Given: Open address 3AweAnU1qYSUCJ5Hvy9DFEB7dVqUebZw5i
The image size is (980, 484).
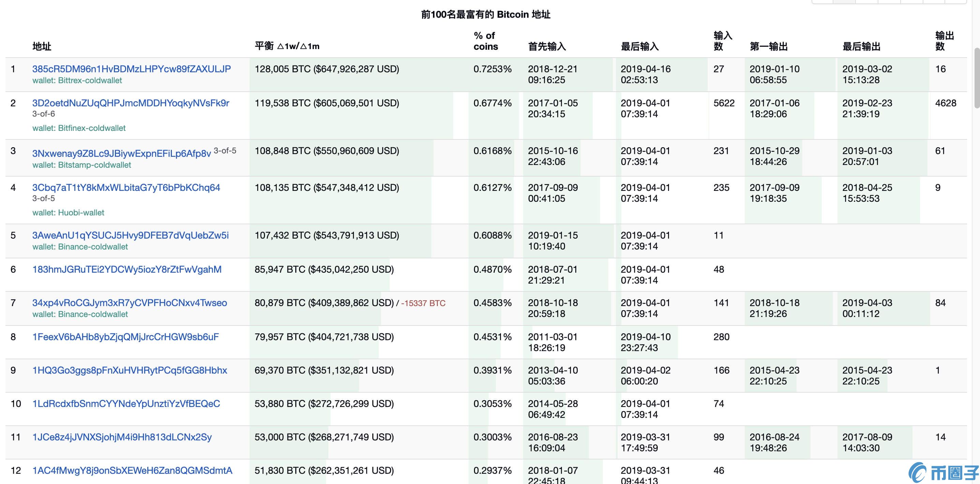Looking at the screenshot, I should pyautogui.click(x=130, y=235).
